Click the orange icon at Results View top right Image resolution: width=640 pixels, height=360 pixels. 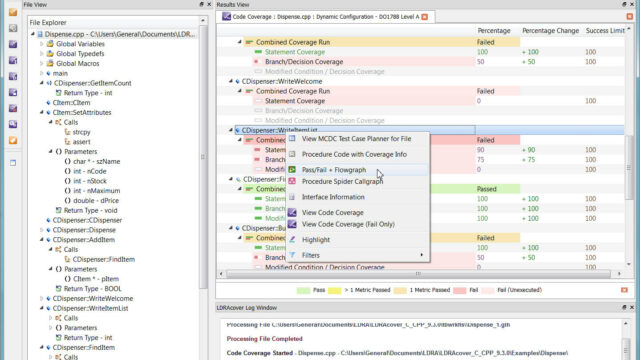coord(630,16)
